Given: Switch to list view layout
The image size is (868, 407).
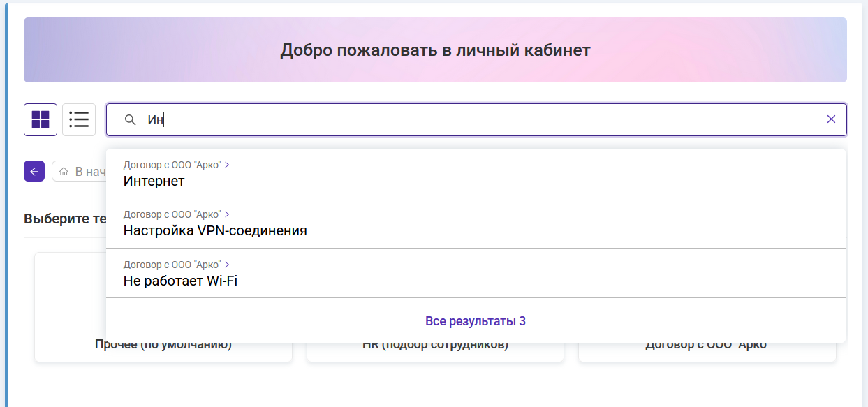Looking at the screenshot, I should click(x=79, y=119).
